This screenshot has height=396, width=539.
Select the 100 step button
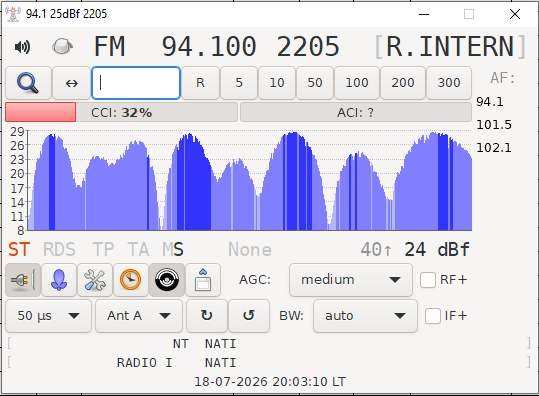(x=357, y=83)
